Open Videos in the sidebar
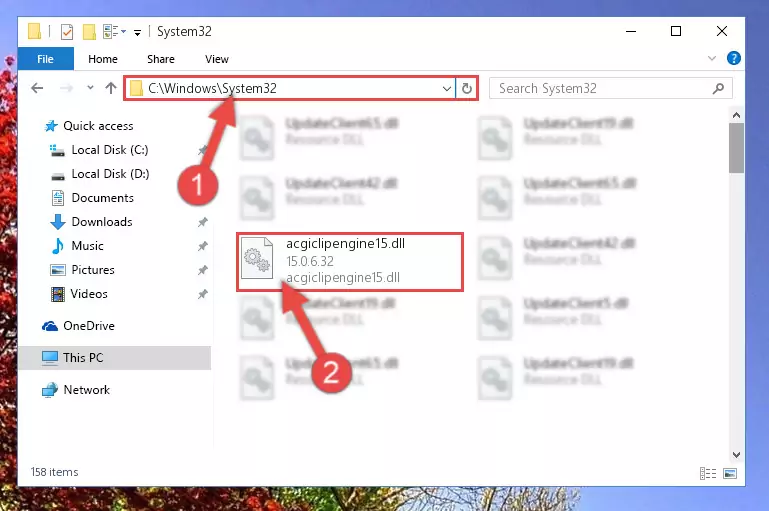This screenshot has width=769, height=511. click(x=79, y=294)
